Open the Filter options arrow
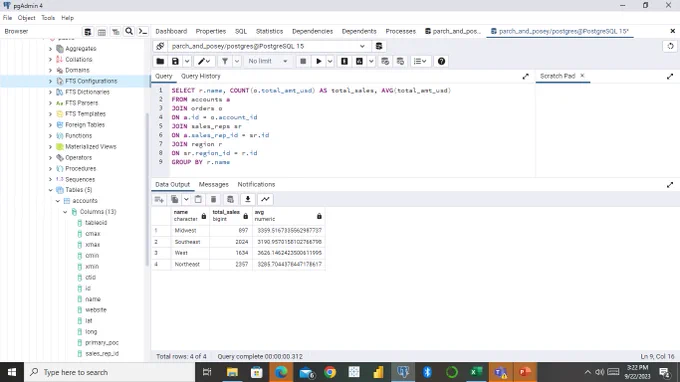Image resolution: width=680 pixels, height=382 pixels. 237,61
